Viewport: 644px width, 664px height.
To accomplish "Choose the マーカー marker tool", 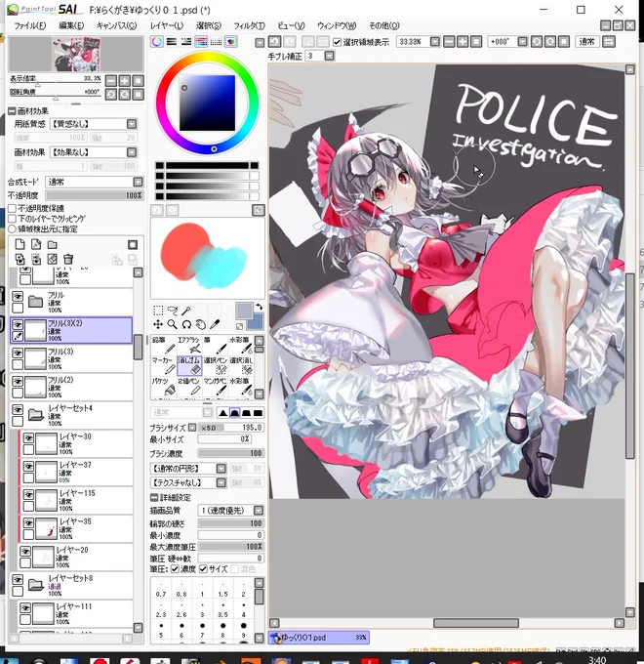I will [x=163, y=365].
